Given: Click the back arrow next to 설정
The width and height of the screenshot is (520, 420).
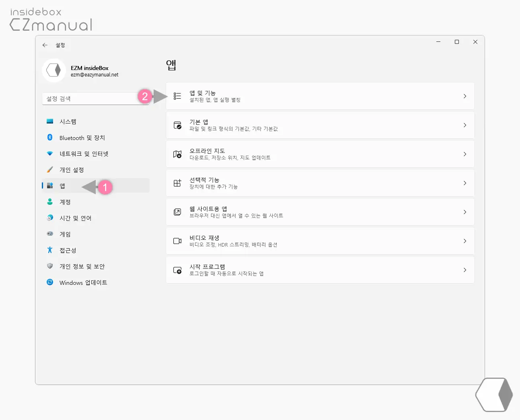Looking at the screenshot, I should pos(45,45).
